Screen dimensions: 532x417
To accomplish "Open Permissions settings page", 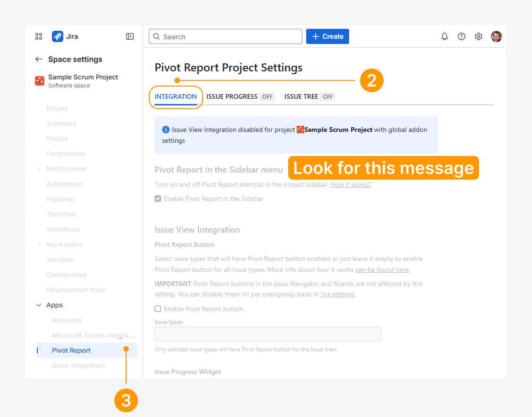I will [x=66, y=154].
